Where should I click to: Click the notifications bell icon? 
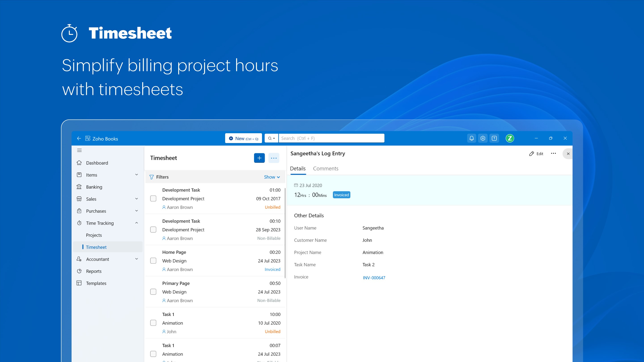pyautogui.click(x=472, y=138)
